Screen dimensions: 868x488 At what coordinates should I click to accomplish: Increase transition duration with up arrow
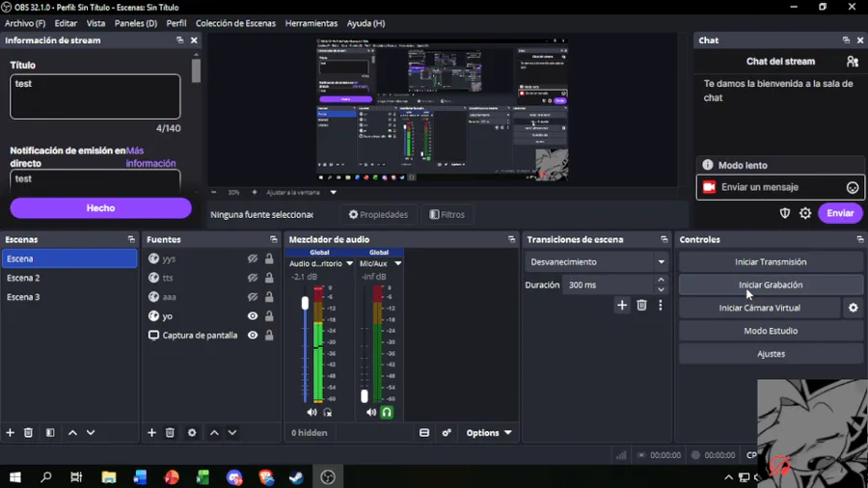(x=661, y=280)
